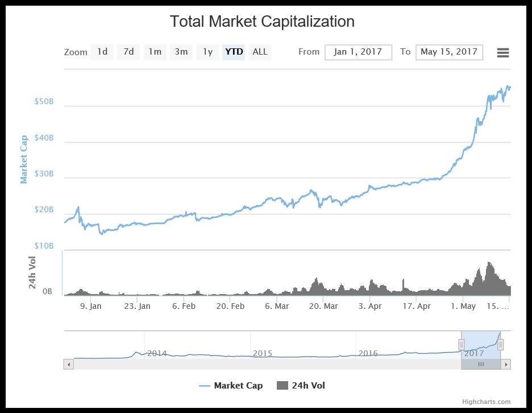Activate the YTD zoom setting

(x=233, y=52)
